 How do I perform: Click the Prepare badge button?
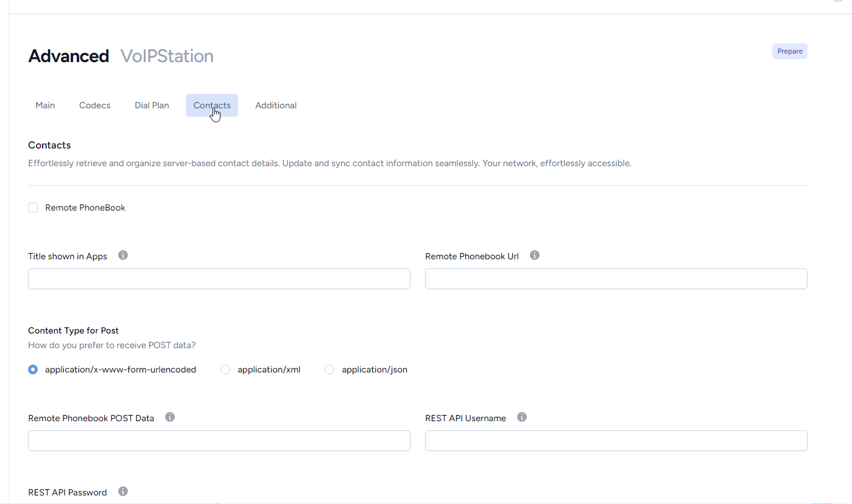(790, 51)
